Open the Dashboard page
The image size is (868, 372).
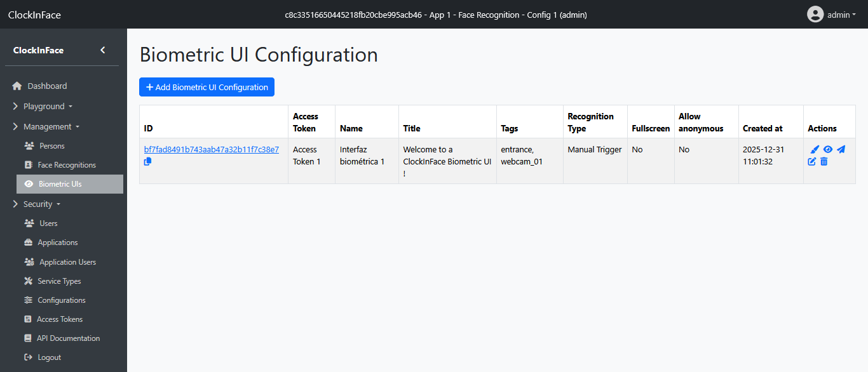point(47,86)
